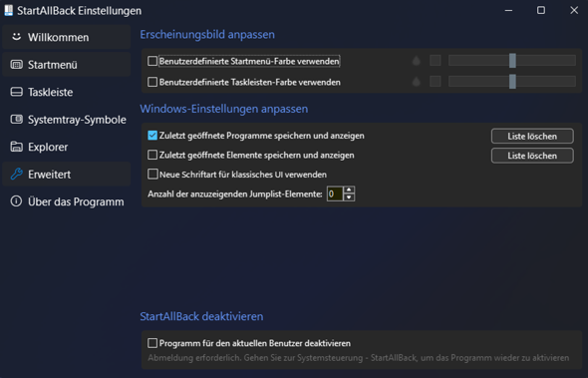The image size is (588, 378).
Task: Click Liste löschen for geöffnete Programme
Action: coord(532,137)
